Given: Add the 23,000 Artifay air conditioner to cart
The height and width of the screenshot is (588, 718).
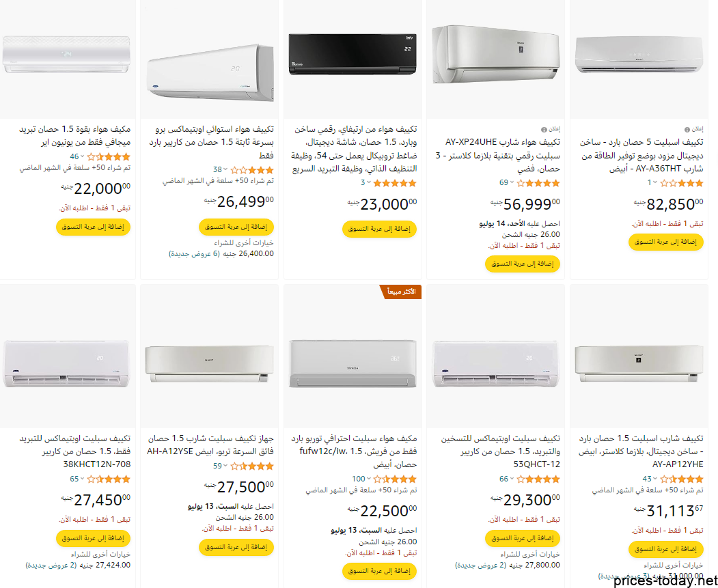Looking at the screenshot, I should (x=380, y=229).
